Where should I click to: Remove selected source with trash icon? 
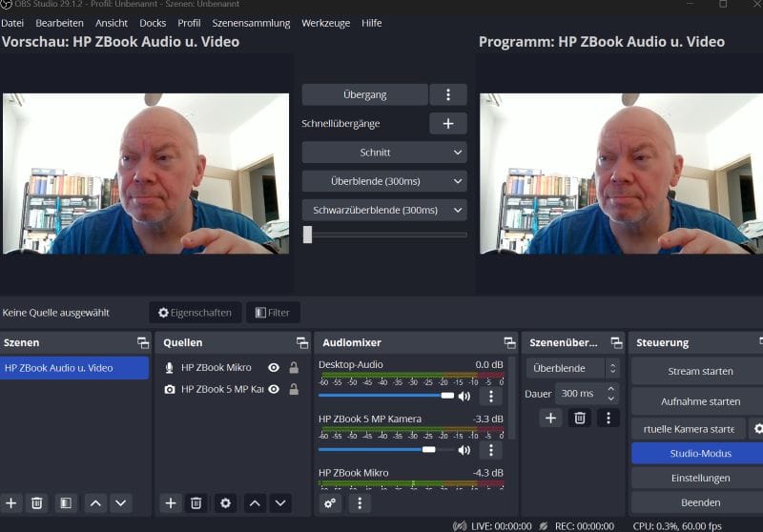[196, 502]
